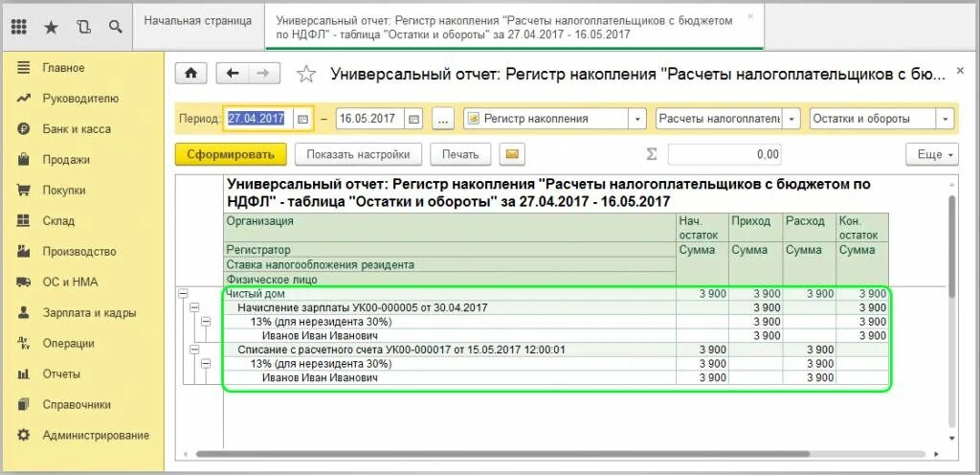This screenshot has width=980, height=475.
Task: Expand Регистр накопления dropdown arrow
Action: [x=636, y=119]
